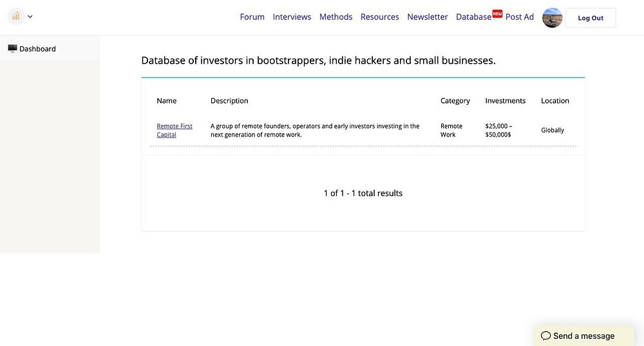Click the Dashboard monitor icon
The width and height of the screenshot is (644, 346).
coord(12,49)
